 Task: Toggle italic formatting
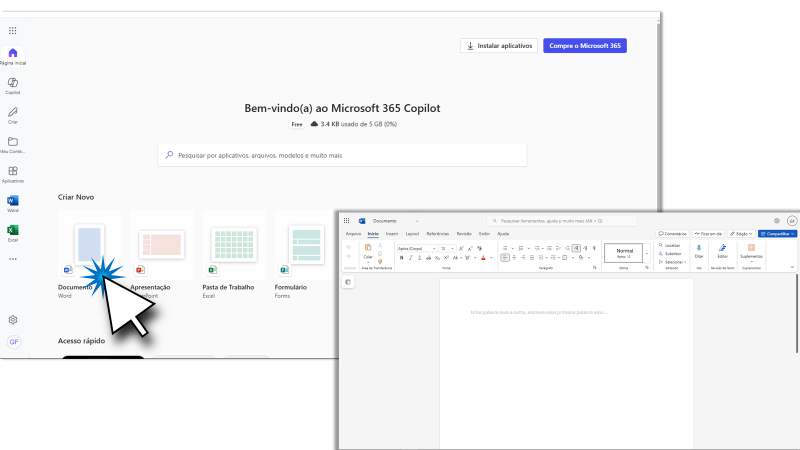coord(411,258)
